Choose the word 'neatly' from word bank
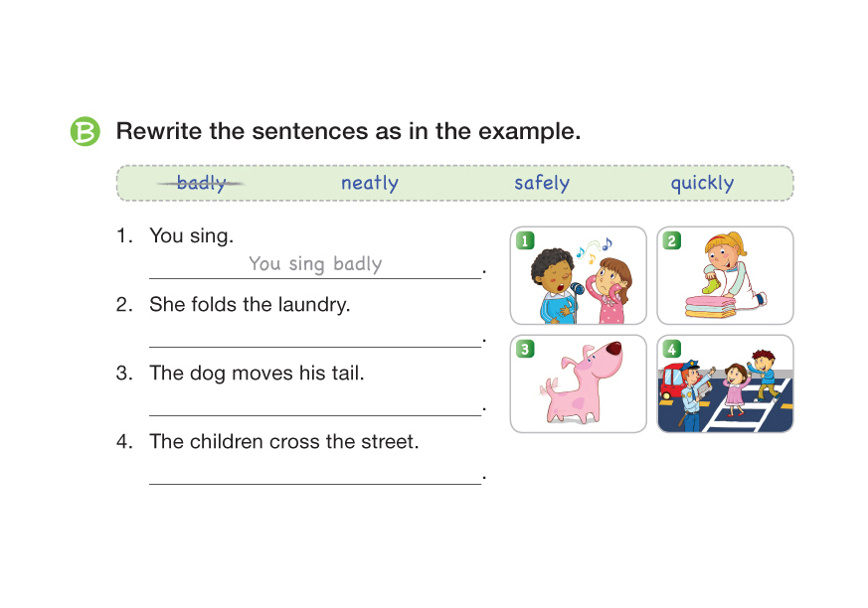This screenshot has width=868, height=608. pos(369,183)
